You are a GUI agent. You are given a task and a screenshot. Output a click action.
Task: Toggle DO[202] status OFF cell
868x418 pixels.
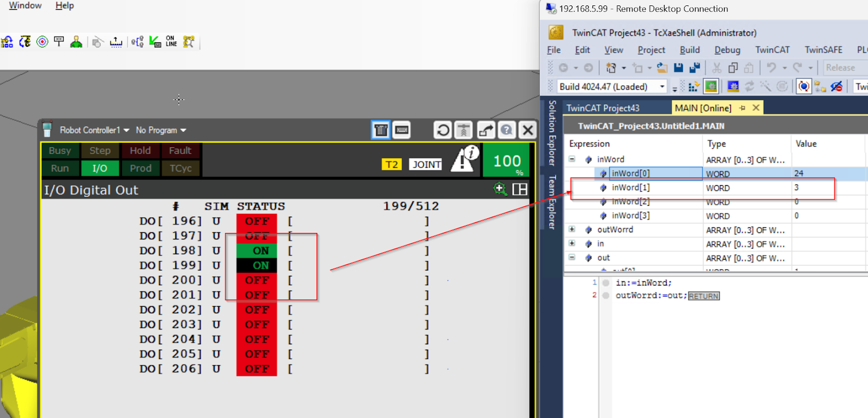click(257, 309)
